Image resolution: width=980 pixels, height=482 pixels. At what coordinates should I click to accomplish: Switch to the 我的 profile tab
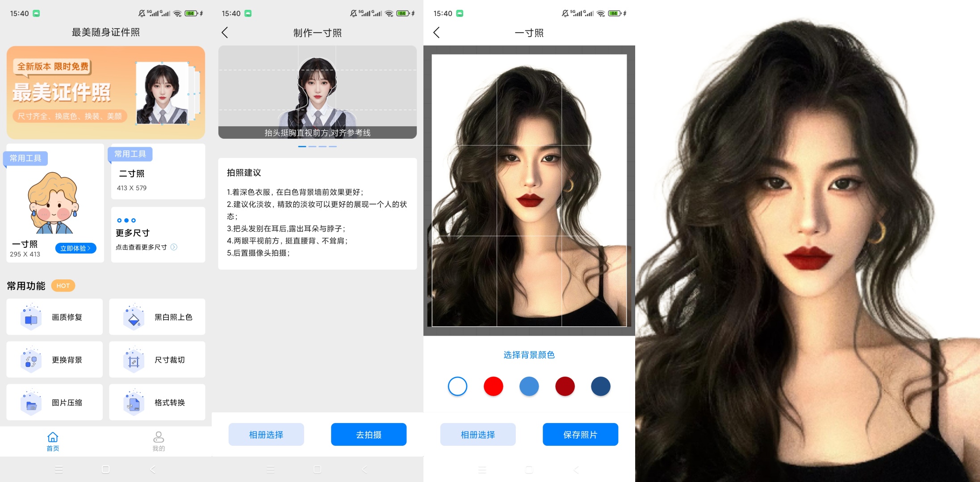tap(159, 441)
